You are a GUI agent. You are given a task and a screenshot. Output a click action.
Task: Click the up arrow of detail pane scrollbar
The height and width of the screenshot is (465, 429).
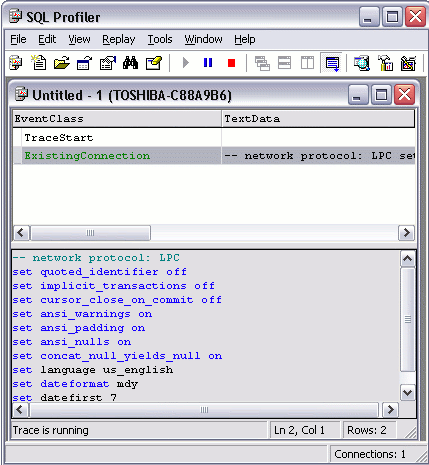(408, 259)
